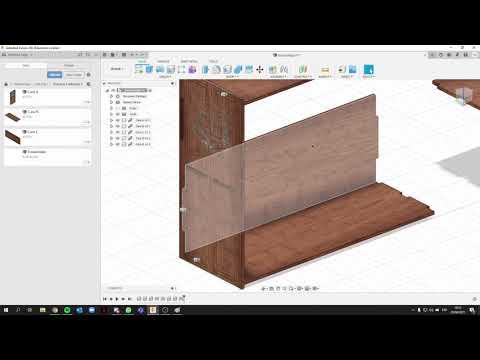Open Grid and Snaps settings in navigation bar
Image resolution: width=480 pixels, height=360 pixels.
click(x=307, y=288)
